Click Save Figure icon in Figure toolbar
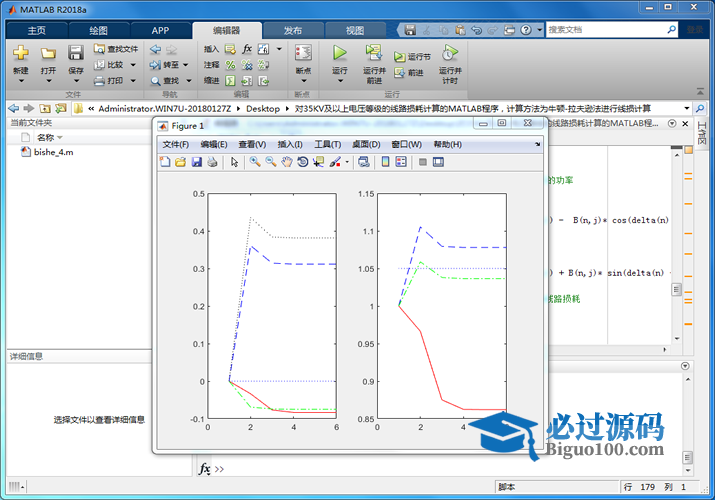715x500 pixels. pos(197,162)
